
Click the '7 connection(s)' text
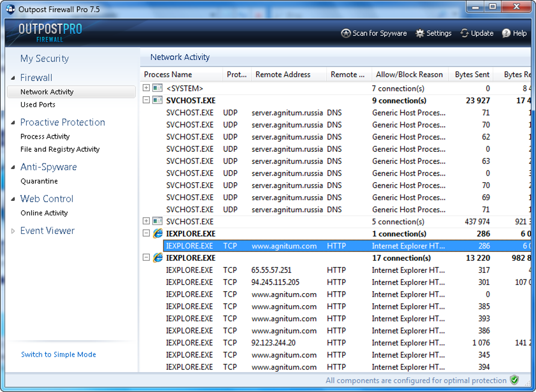tap(398, 88)
